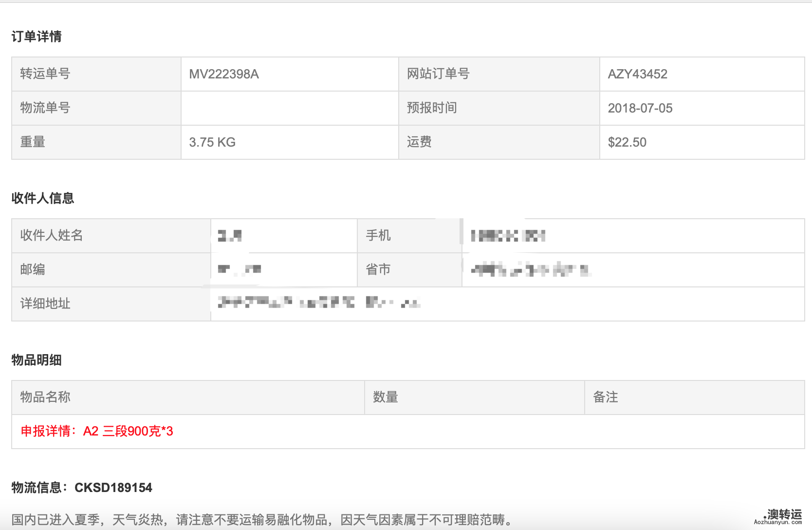The image size is (812, 530).
Task: Click the 备注 column header
Action: point(694,397)
